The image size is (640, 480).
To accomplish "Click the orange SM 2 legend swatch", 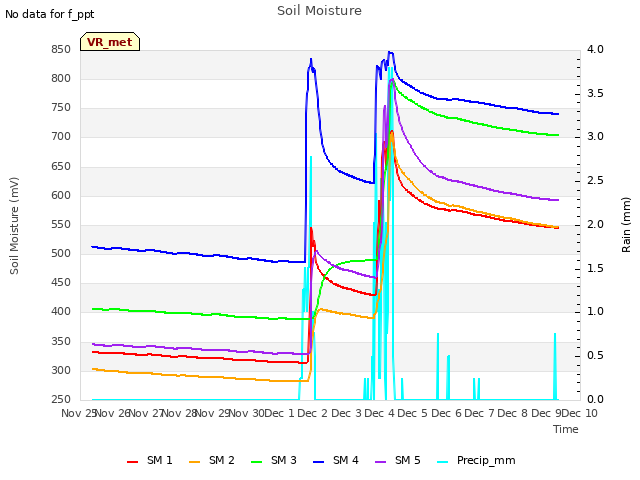I will point(194,462).
